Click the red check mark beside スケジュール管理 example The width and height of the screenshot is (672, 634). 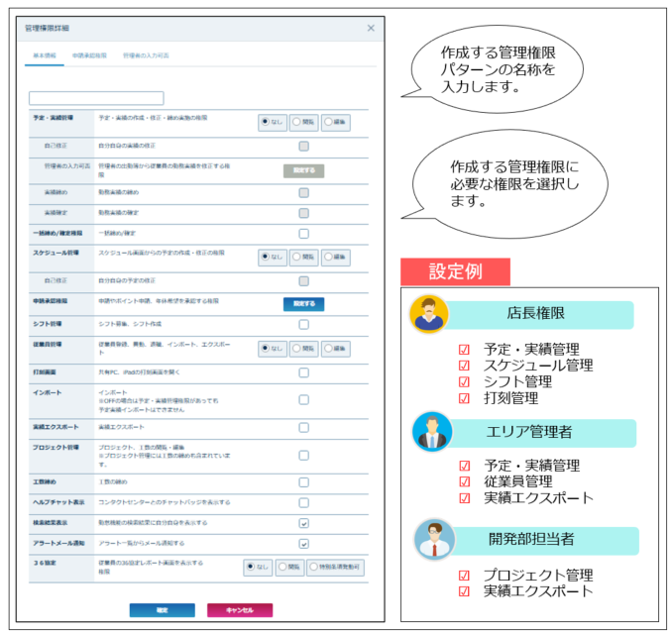pyautogui.click(x=464, y=366)
